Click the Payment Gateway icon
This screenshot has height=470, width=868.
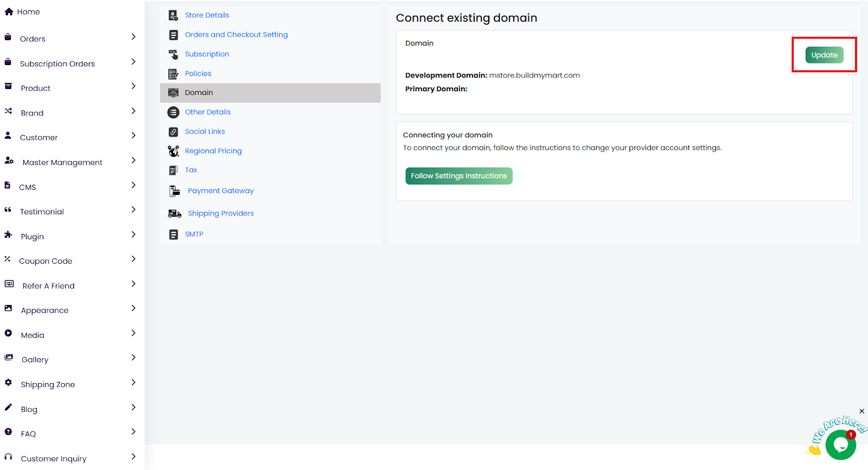(x=174, y=191)
